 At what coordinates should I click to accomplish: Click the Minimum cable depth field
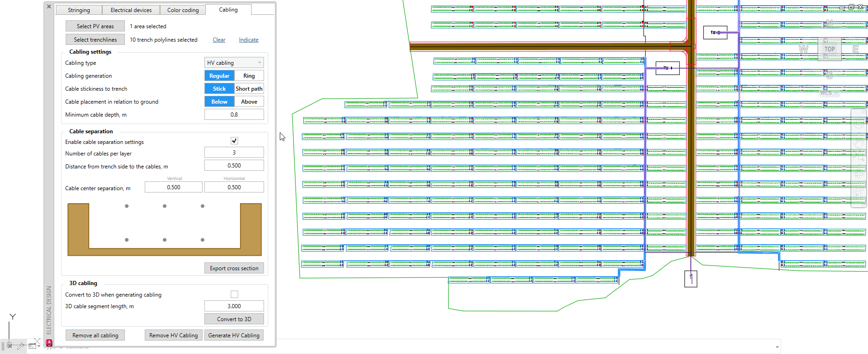[x=234, y=115]
